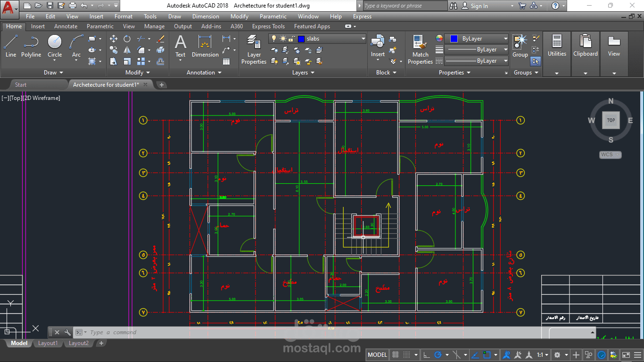Click the Move tool in Modify panel
This screenshot has height=362, width=644.
pos(114,39)
